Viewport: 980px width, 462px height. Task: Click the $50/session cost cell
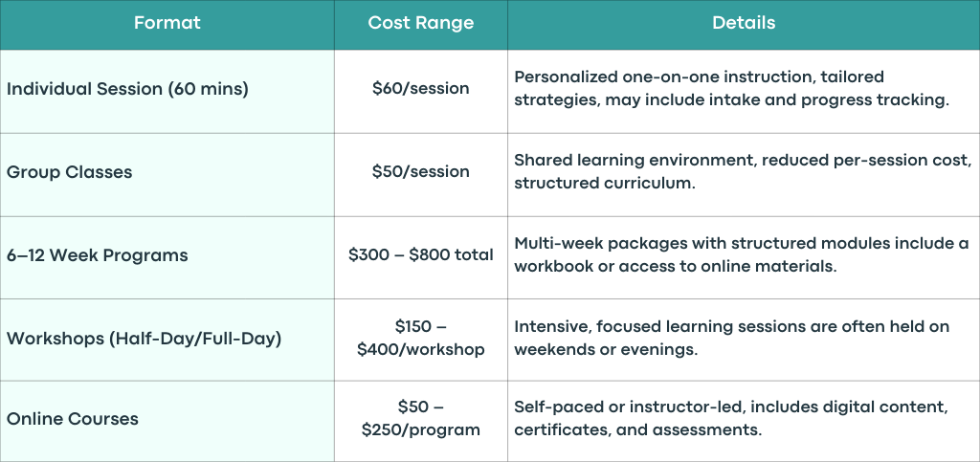point(421,175)
